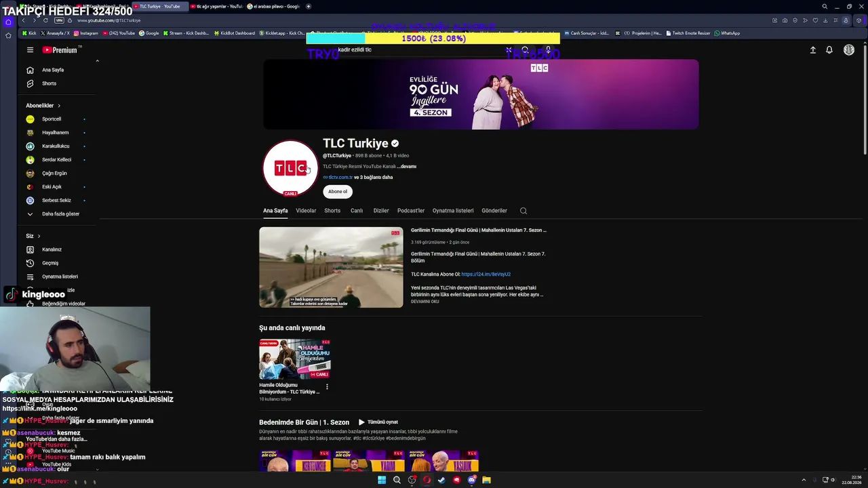The image size is (868, 488).
Task: Switch to the Oynatma listeleri channel tab
Action: [x=453, y=211]
